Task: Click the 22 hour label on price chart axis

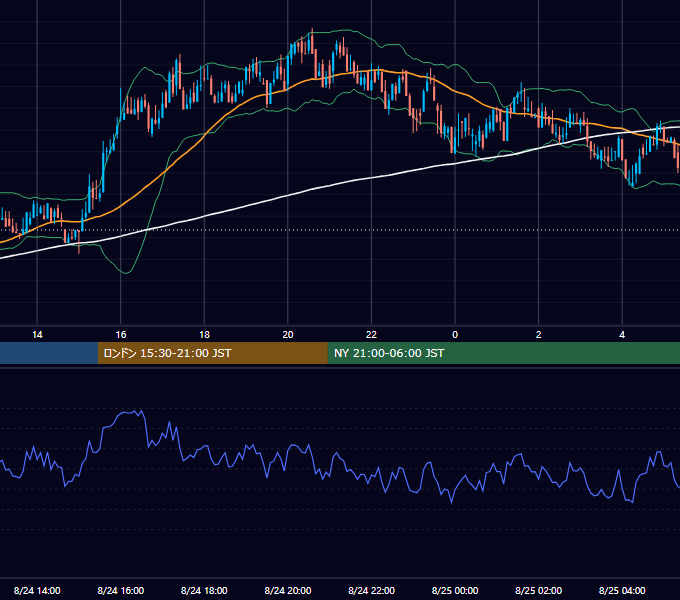Action: coord(372,335)
